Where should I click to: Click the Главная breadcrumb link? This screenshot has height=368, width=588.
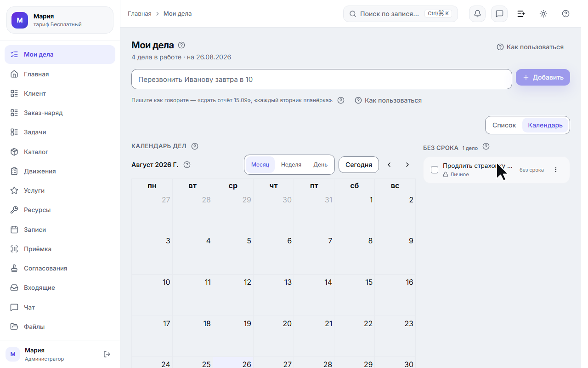click(x=140, y=14)
